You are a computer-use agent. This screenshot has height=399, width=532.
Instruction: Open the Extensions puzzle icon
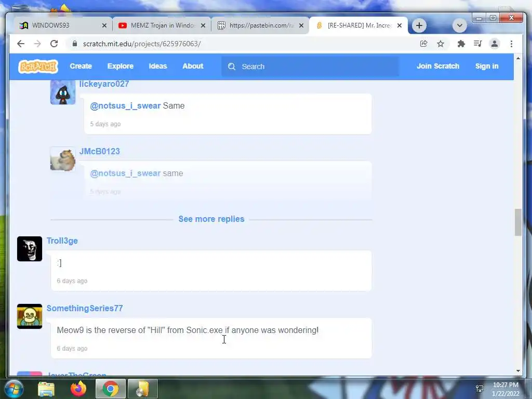(x=461, y=44)
